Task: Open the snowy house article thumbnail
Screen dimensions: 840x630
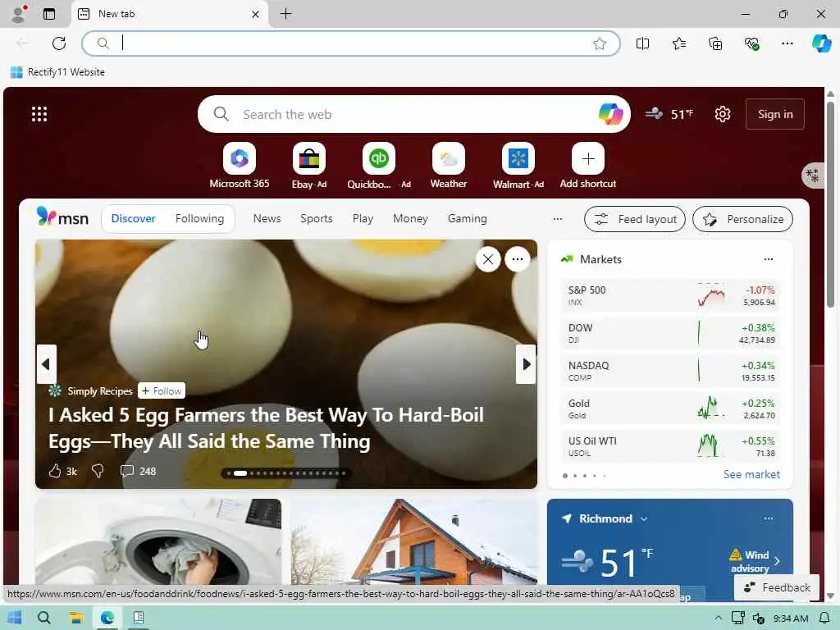Action: point(413,541)
